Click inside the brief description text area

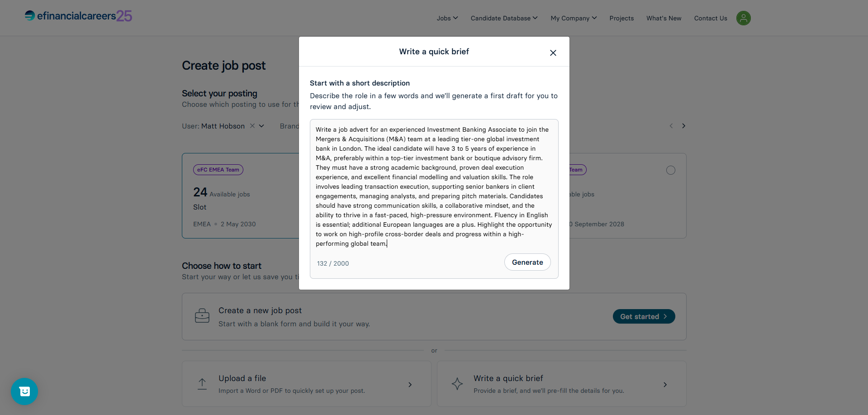(x=434, y=186)
